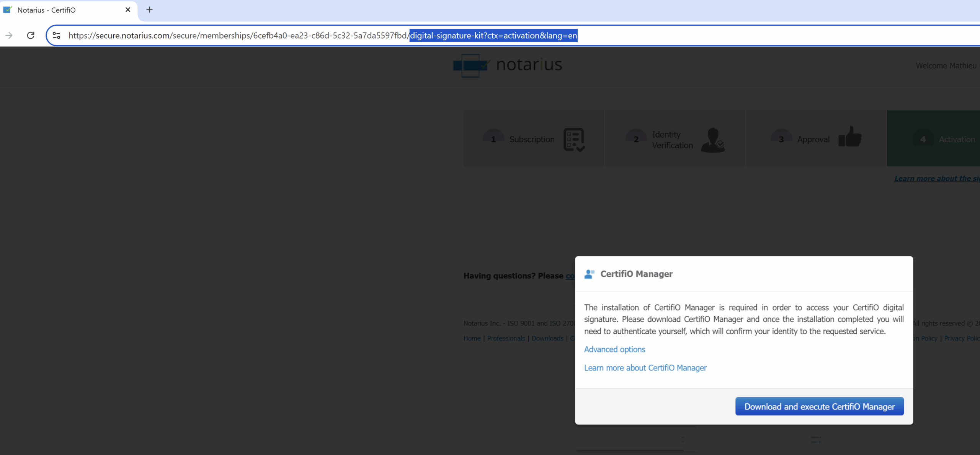Click the Approval thumbs-up icon
980x455 pixels.
[850, 137]
